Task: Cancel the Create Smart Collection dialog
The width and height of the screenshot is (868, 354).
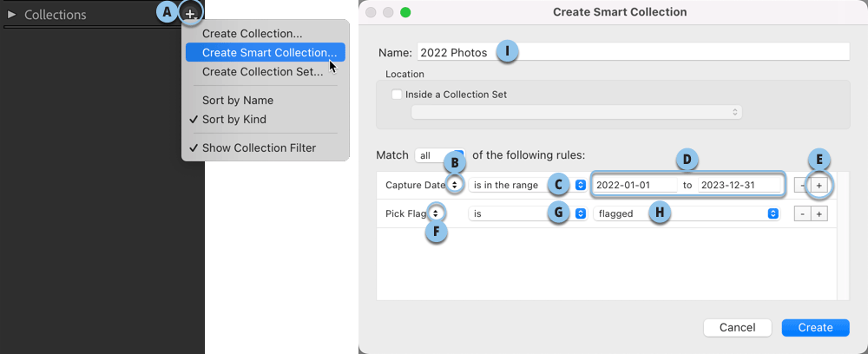Action: coord(736,327)
